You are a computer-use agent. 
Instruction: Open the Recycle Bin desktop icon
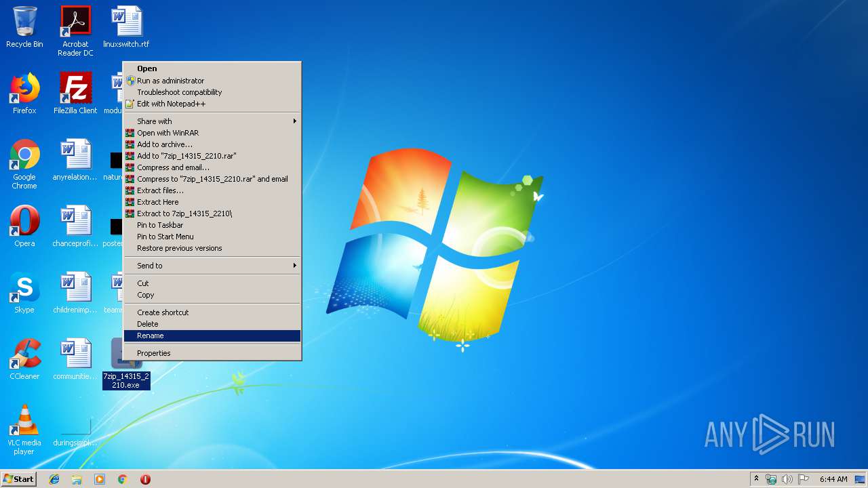pos(24,27)
